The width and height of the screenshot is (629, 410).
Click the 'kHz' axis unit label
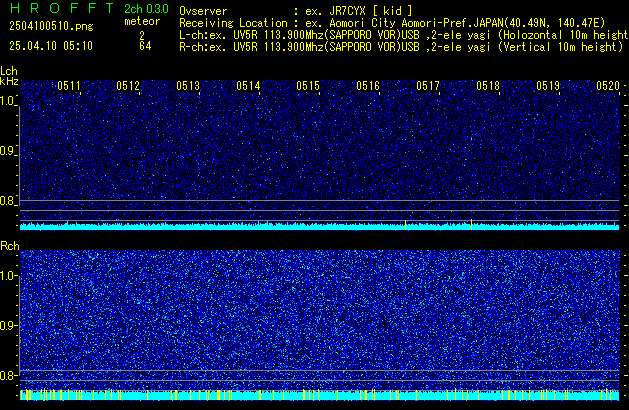[9, 81]
